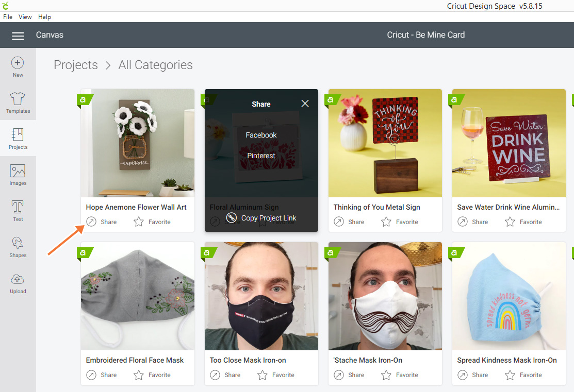Open the Shapes tool icon
The width and height of the screenshot is (574, 392).
pos(18,243)
